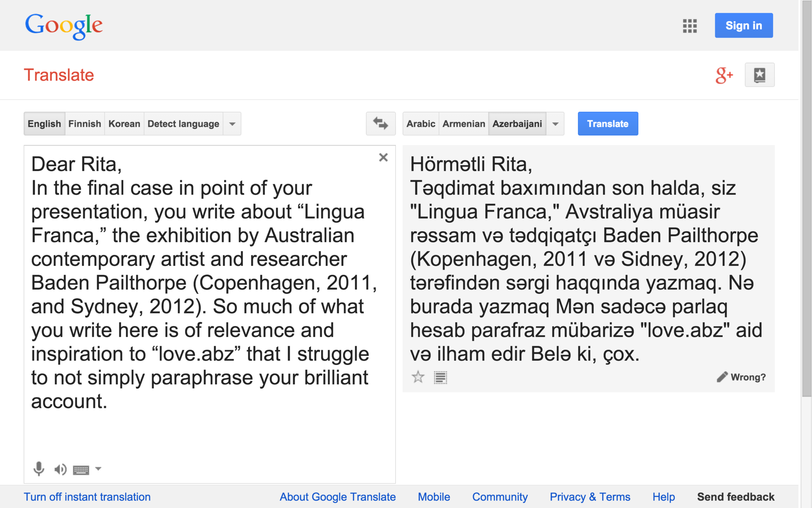The width and height of the screenshot is (812, 508).
Task: Expand the target language dropdown arrow
Action: (x=555, y=124)
